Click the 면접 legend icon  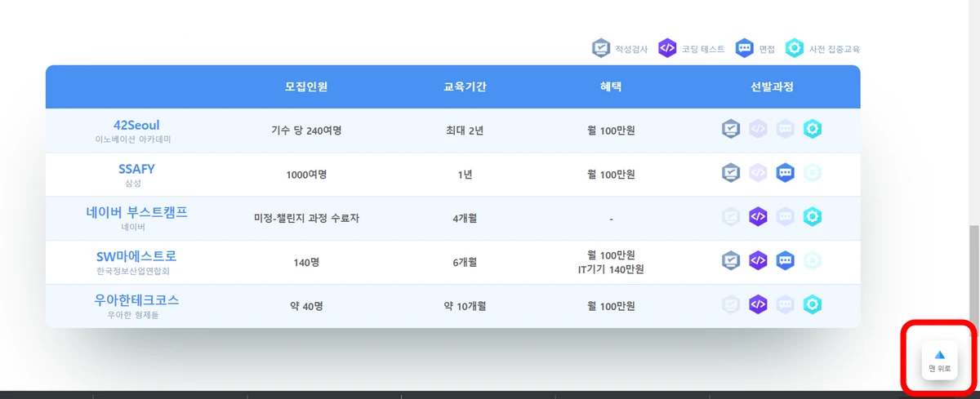click(x=744, y=48)
